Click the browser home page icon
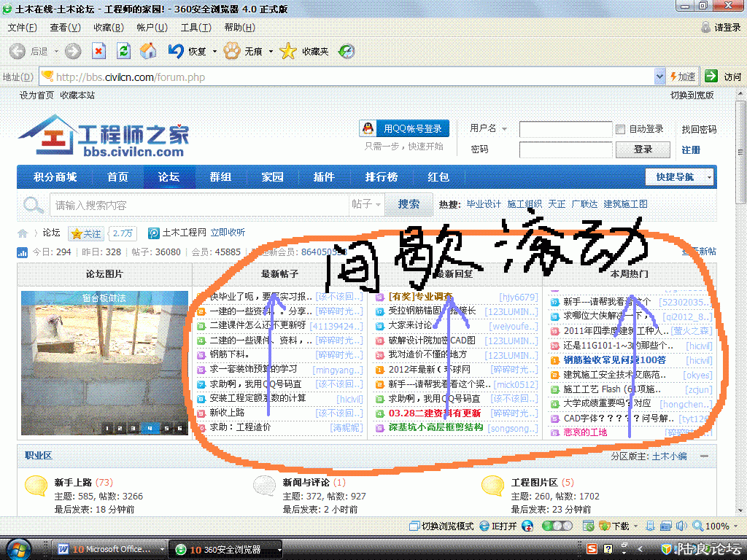The image size is (747, 560). click(148, 51)
